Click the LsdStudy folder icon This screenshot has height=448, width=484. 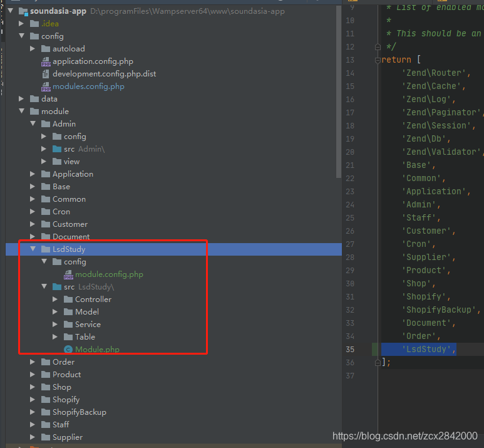[x=46, y=249]
